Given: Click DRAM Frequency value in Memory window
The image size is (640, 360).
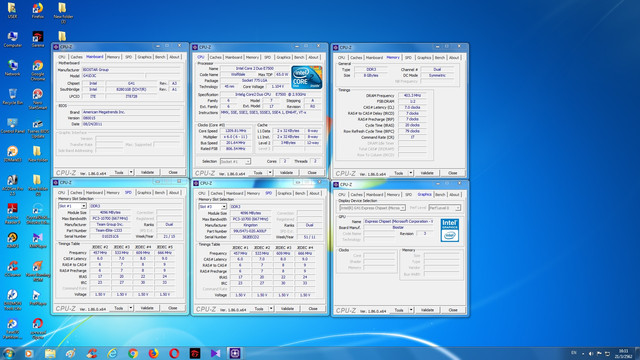Looking at the screenshot, I should tap(412, 96).
